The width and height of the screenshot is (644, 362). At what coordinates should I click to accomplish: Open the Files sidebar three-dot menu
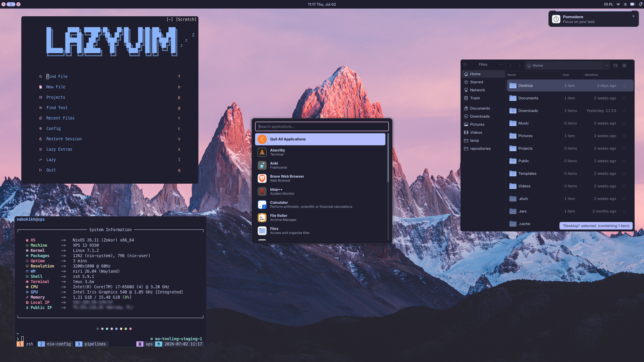pos(501,65)
